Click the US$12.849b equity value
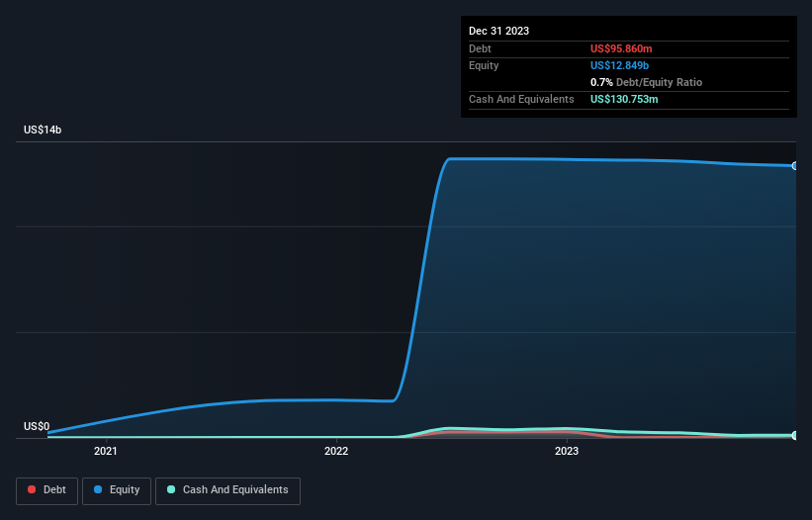Image resolution: width=812 pixels, height=520 pixels. coord(619,65)
